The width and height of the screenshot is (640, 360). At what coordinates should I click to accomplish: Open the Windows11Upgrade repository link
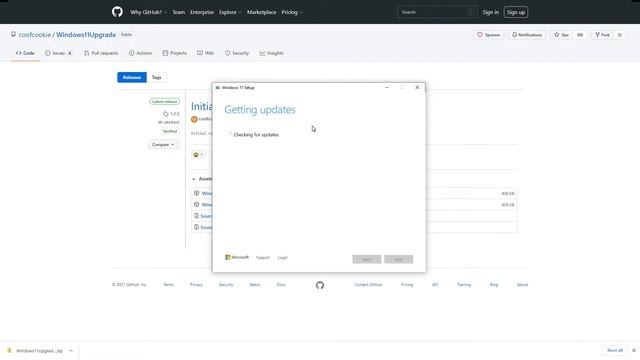[86, 35]
